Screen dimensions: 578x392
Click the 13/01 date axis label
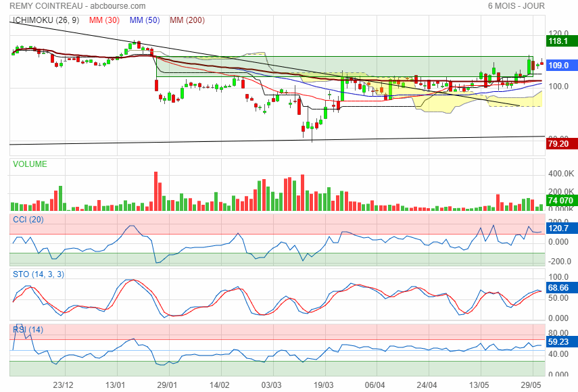115,385
